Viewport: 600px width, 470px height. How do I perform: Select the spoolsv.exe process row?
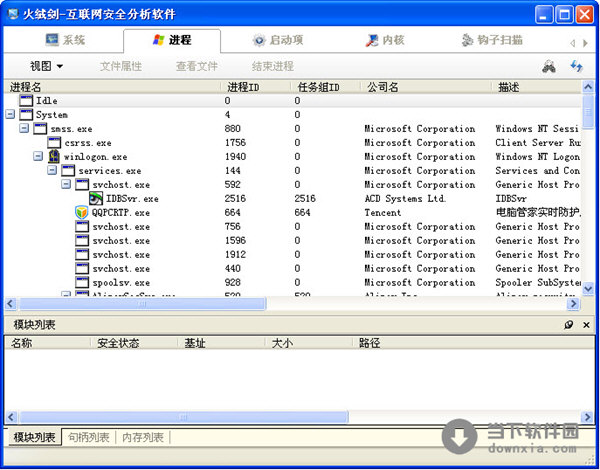coord(293,282)
